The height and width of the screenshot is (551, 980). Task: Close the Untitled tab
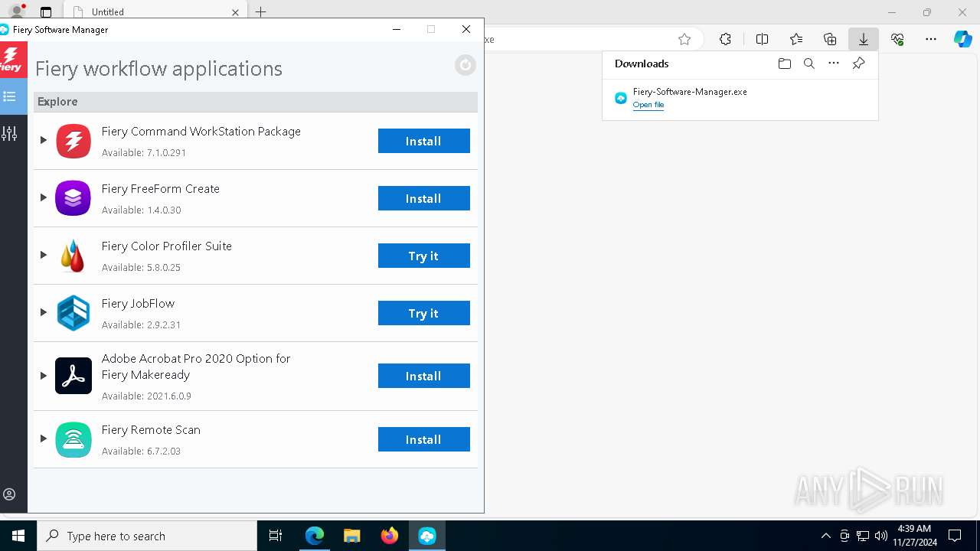click(235, 12)
